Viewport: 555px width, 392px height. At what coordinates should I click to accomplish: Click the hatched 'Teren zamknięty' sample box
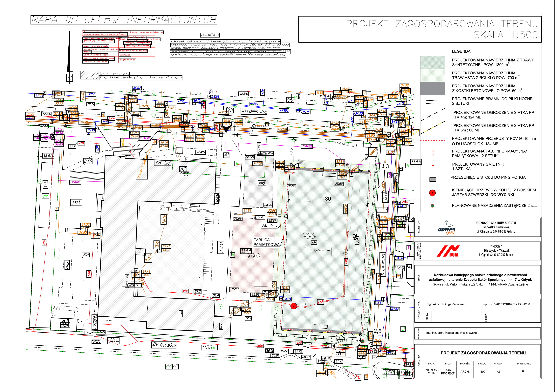tap(89, 75)
